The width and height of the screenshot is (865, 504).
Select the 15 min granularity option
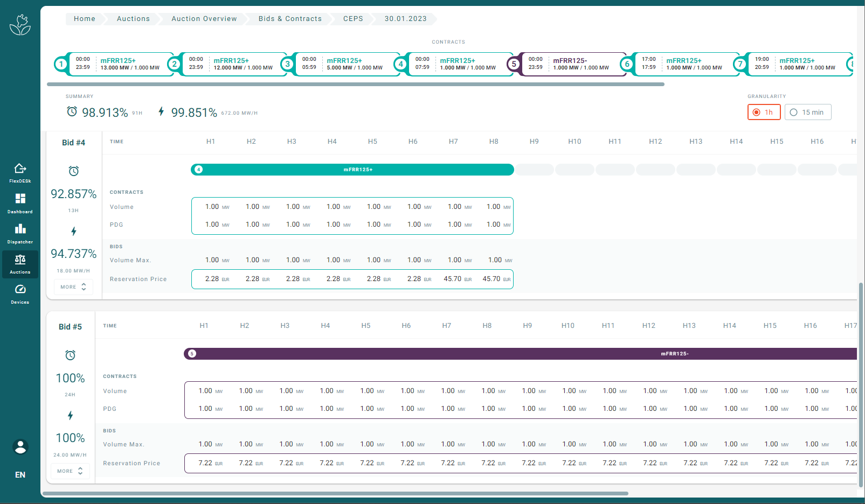tap(808, 112)
